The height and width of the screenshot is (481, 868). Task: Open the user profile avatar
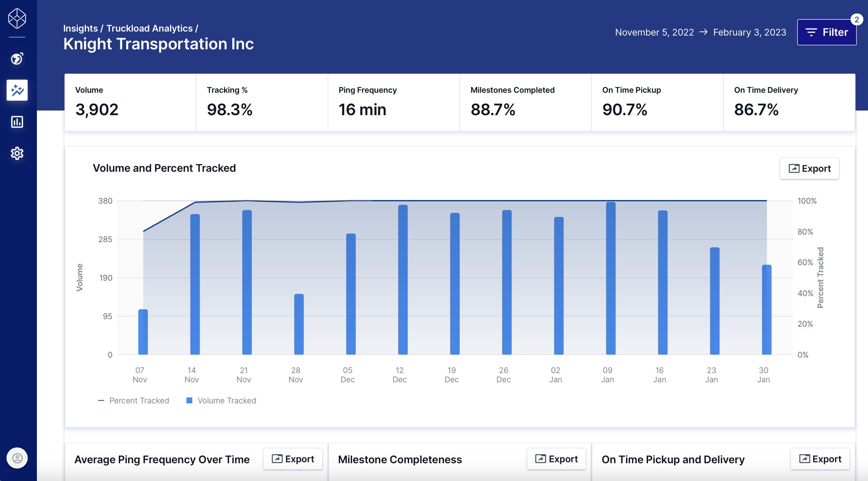pos(17,458)
